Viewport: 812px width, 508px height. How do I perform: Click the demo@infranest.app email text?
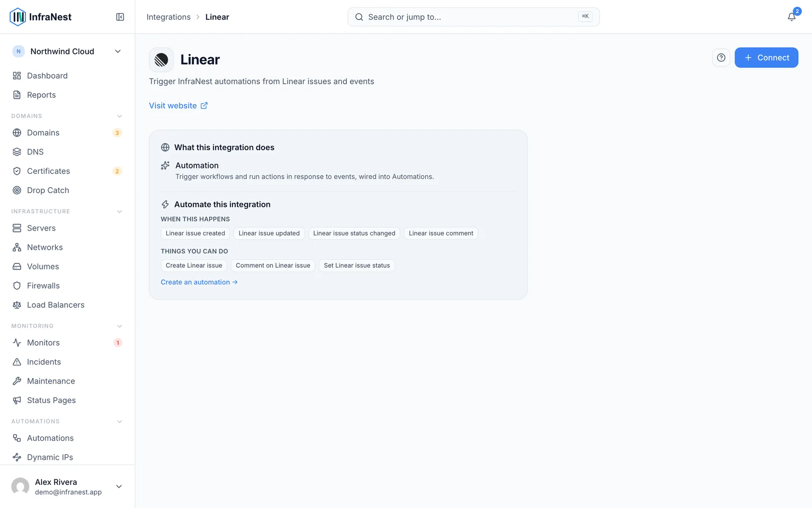click(68, 492)
